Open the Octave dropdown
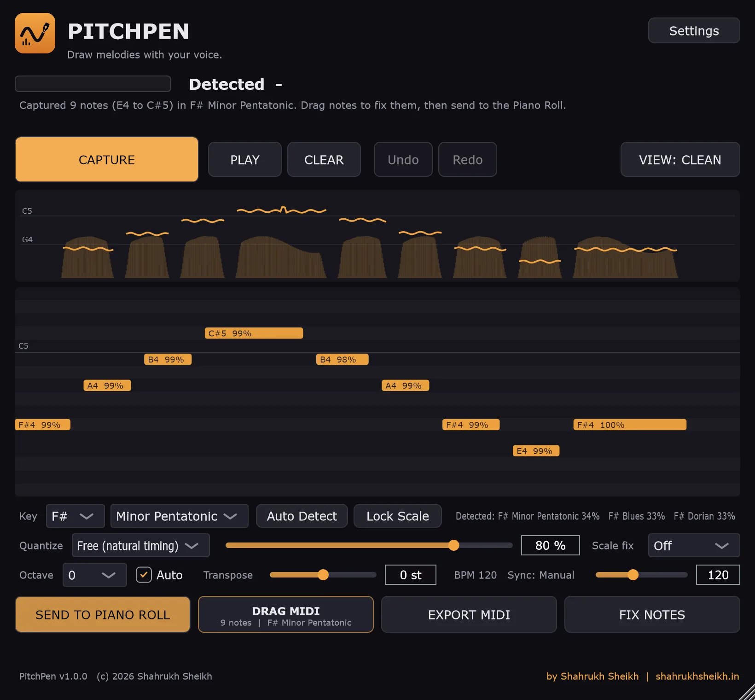Screen dimensions: 755x700 94,575
